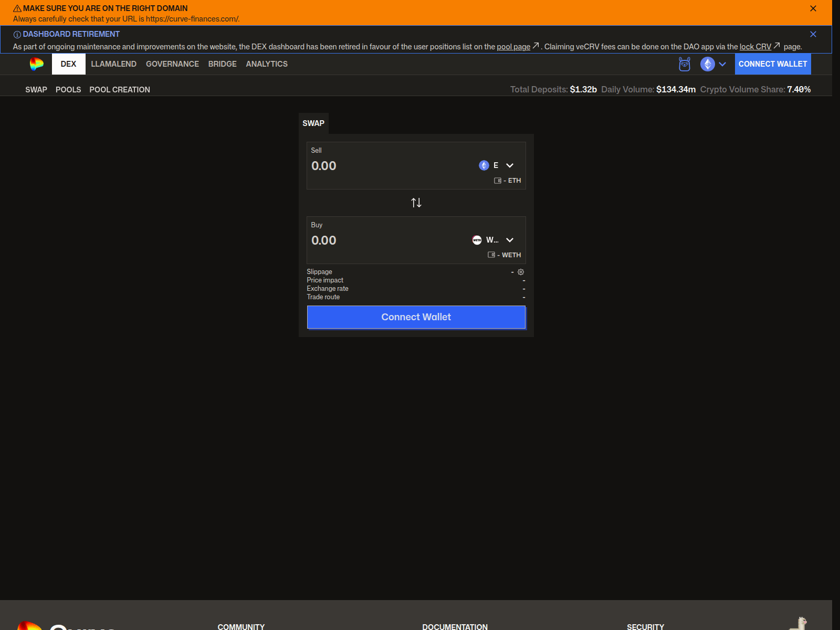Go to the GOVERNANCE tab
The image size is (840, 630).
click(x=172, y=64)
